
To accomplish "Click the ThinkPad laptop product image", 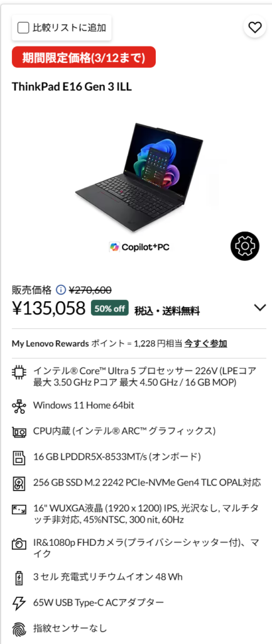I will click(x=139, y=170).
